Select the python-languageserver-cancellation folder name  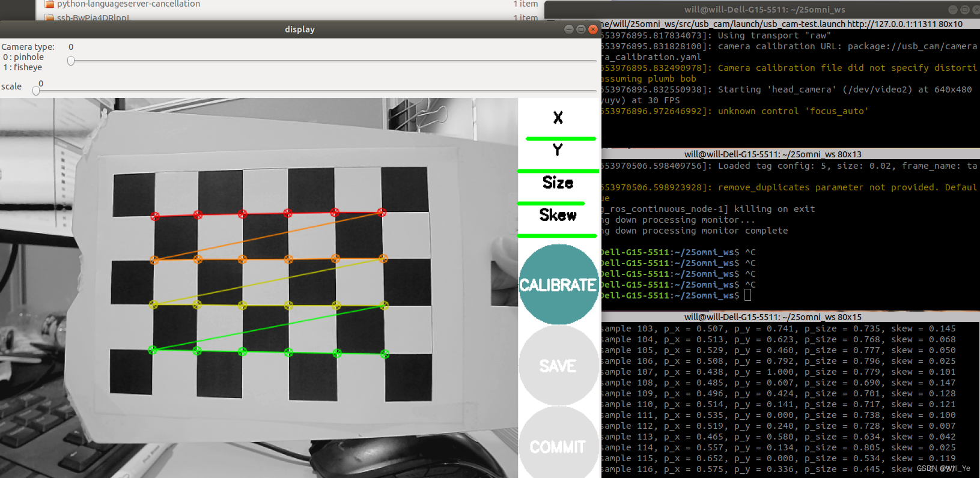129,4
